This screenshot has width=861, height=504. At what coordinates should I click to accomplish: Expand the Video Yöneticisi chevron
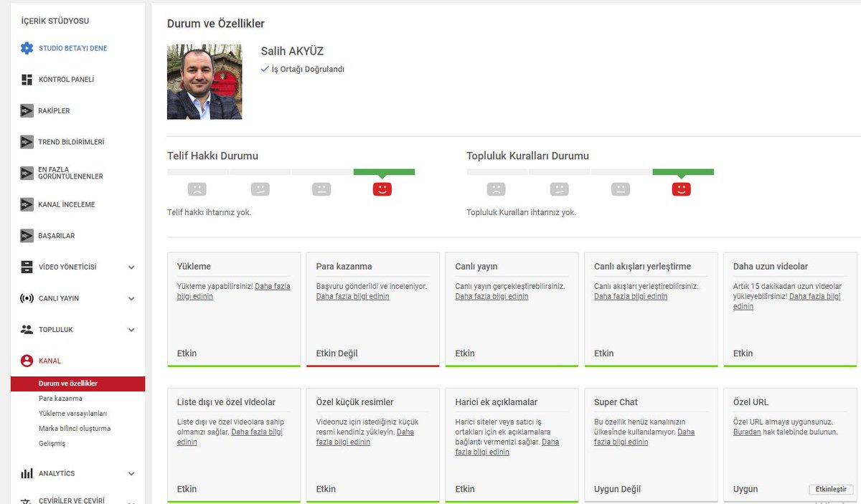click(x=131, y=267)
